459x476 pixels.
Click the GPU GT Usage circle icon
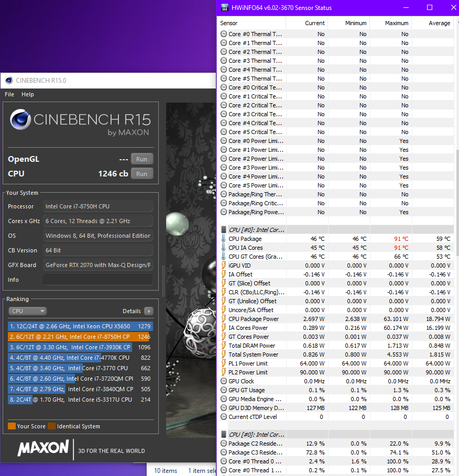(x=224, y=390)
